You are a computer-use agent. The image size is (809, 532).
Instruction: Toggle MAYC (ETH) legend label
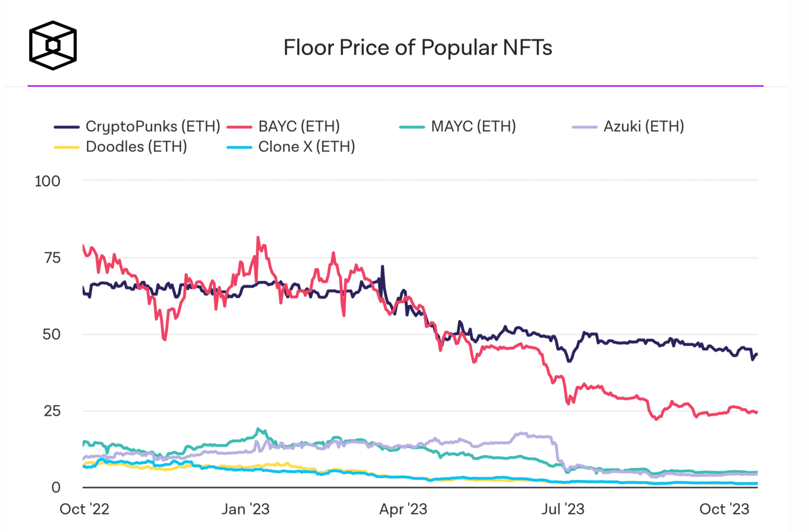point(473,127)
